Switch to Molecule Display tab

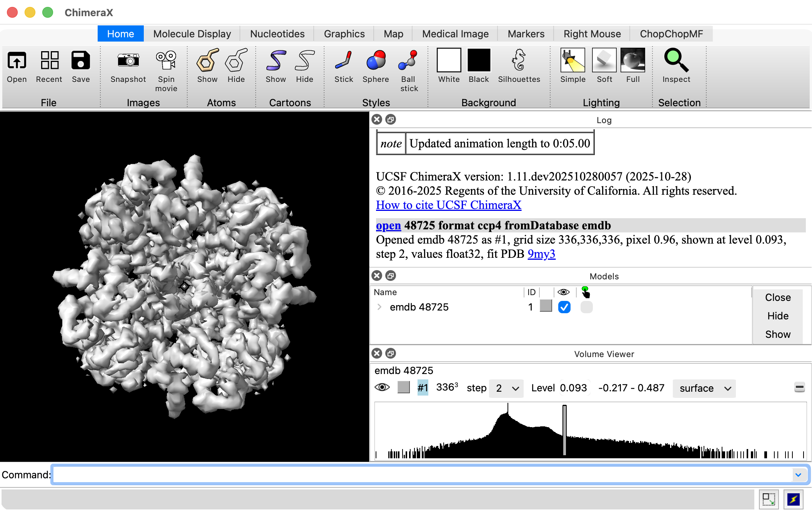click(192, 34)
